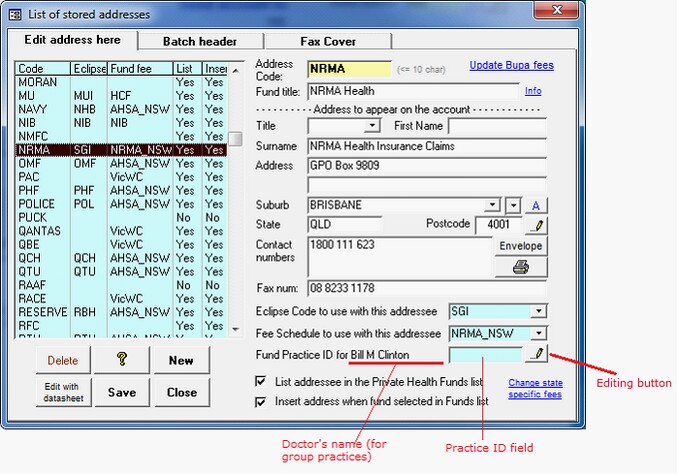
Task: Expand the BRISBANE suburb dropdown arrow
Action: point(492,205)
